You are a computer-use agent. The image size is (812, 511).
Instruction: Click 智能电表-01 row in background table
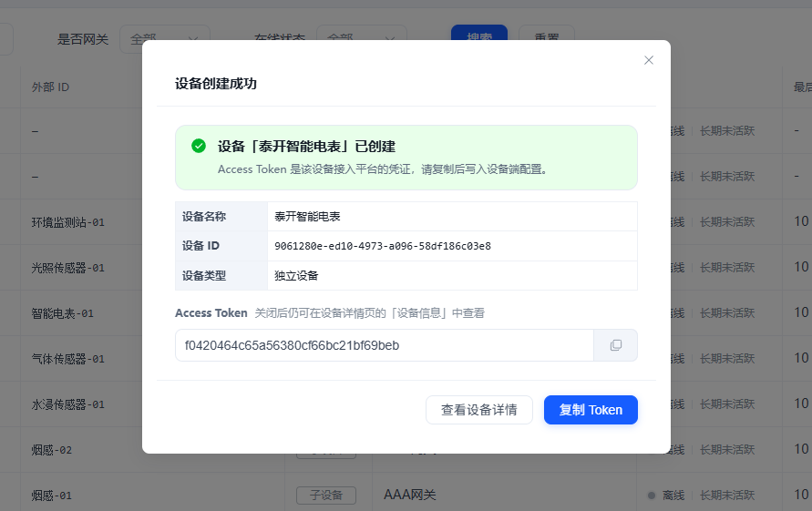click(62, 313)
